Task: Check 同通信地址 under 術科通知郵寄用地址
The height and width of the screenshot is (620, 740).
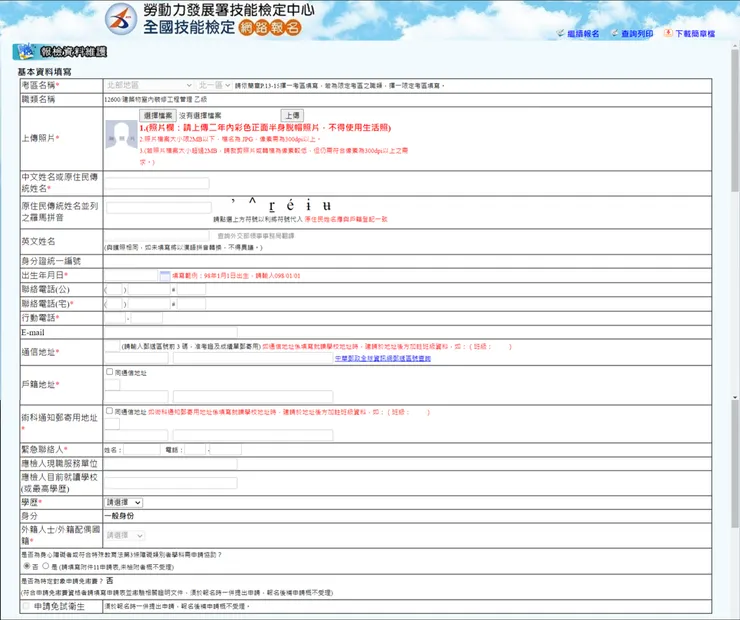Action: 109,411
